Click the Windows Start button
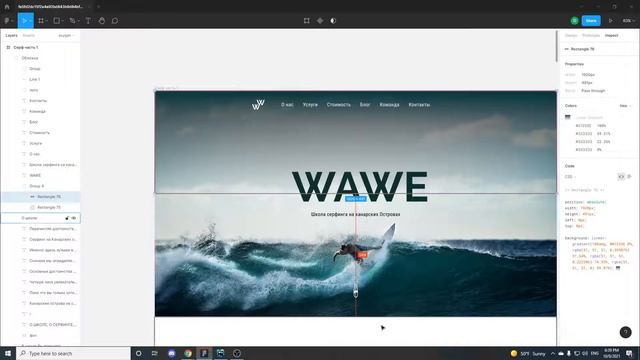 click(x=8, y=353)
